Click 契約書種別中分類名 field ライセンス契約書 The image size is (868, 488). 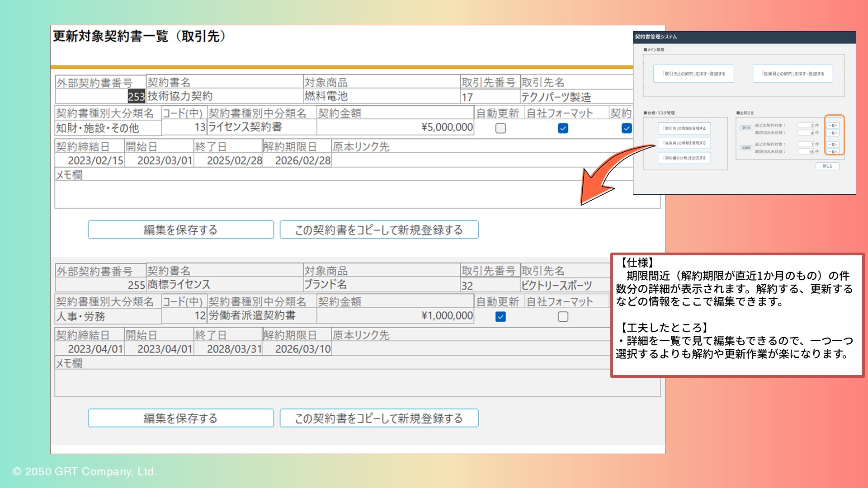[x=261, y=127]
